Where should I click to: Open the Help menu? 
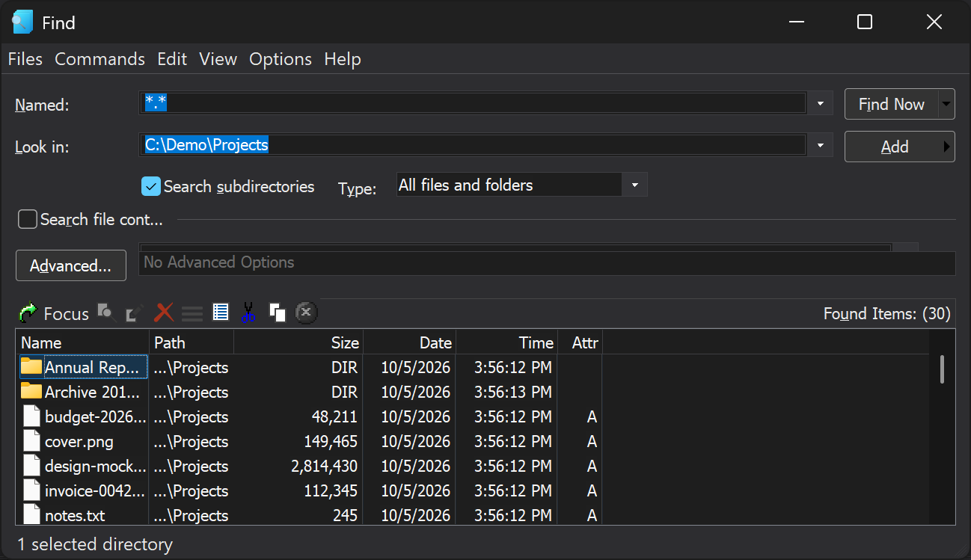tap(343, 59)
